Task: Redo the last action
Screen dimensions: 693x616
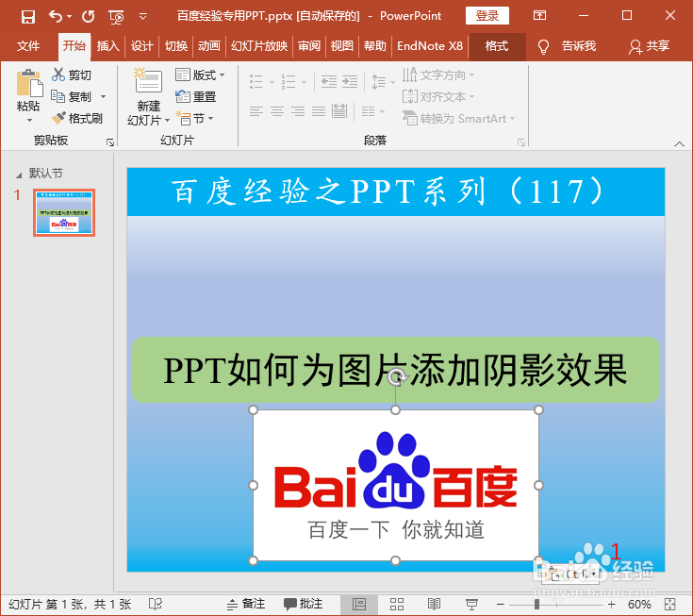Action: (88, 16)
